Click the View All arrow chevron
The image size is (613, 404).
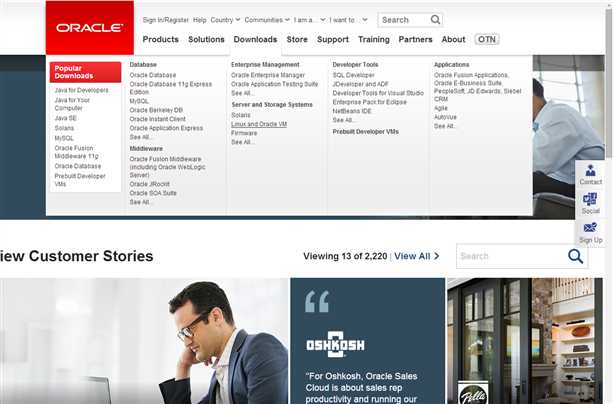(x=437, y=256)
